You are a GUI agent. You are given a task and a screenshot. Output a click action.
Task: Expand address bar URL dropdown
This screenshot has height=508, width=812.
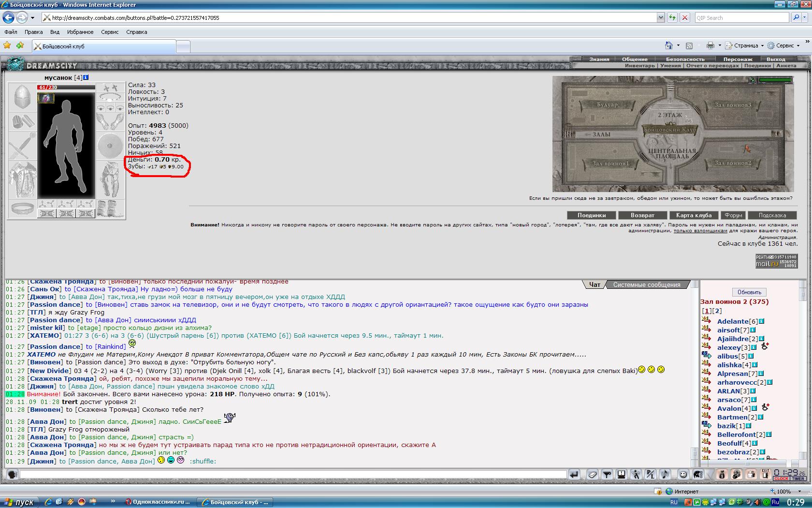coord(661,17)
